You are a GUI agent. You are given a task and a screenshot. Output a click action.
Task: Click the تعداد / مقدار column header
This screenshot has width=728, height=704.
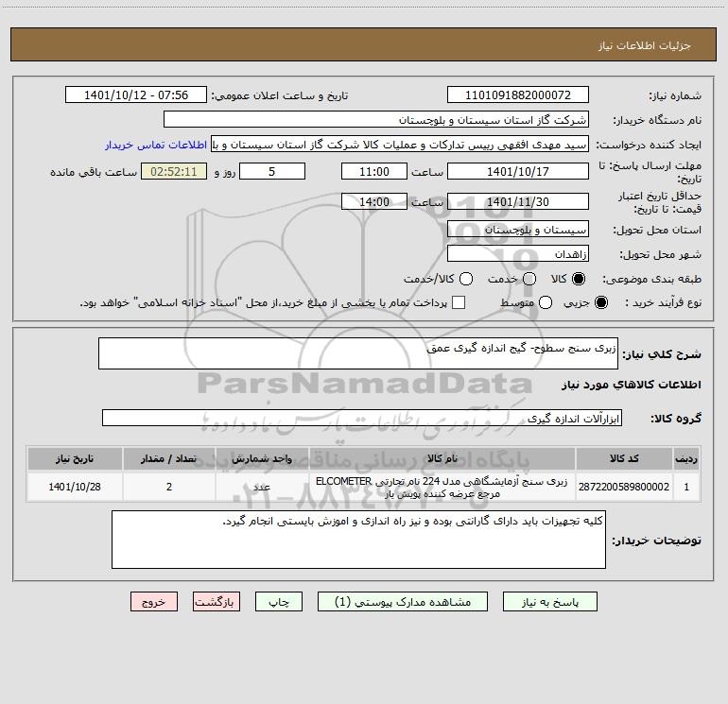(x=169, y=458)
